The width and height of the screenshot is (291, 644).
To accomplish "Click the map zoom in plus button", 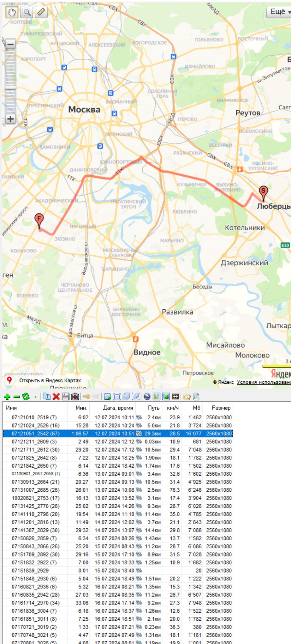I will pos(10,119).
